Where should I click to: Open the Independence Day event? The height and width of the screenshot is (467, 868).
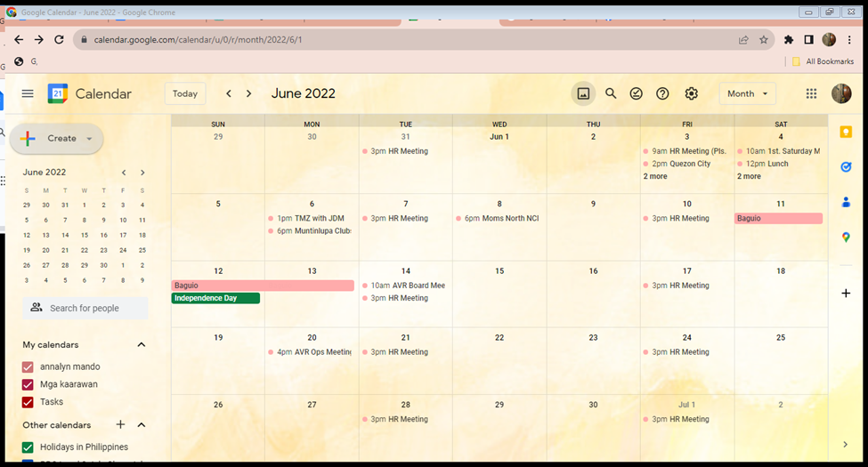[x=215, y=298]
